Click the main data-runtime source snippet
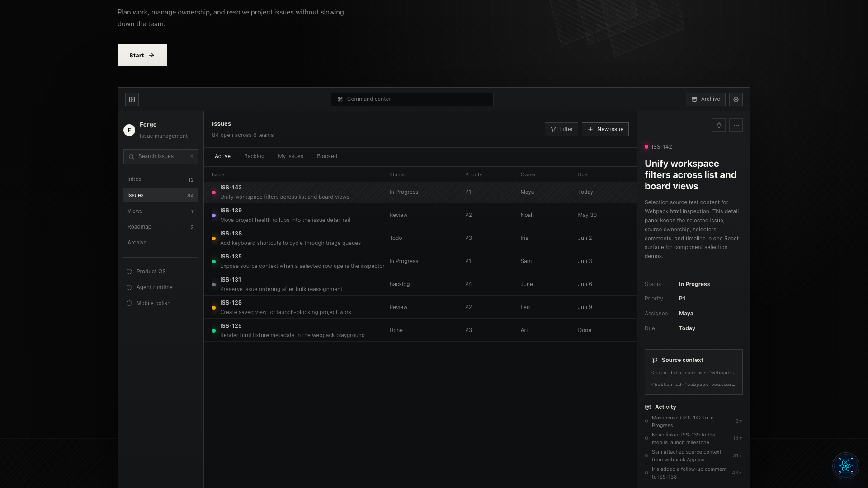The width and height of the screenshot is (868, 488). (693, 373)
